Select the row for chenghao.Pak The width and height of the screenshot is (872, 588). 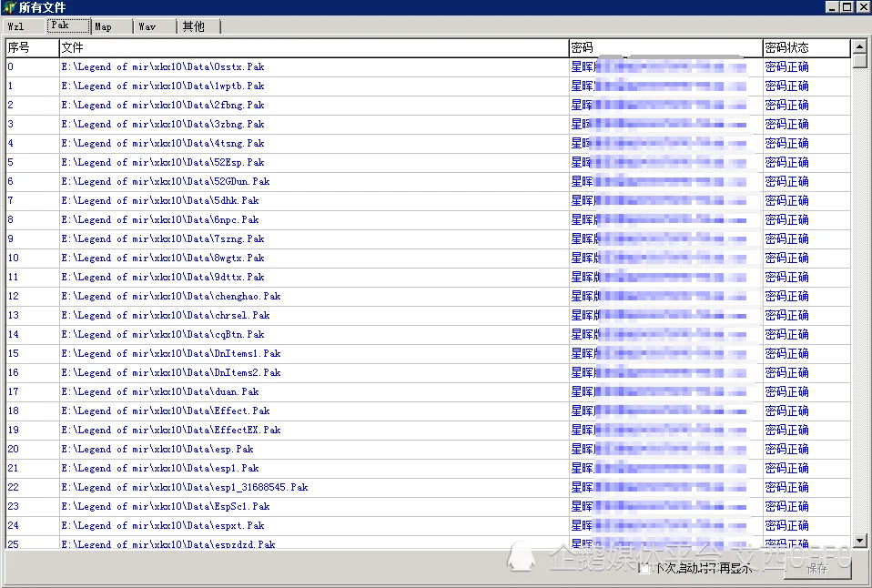[x=171, y=297]
